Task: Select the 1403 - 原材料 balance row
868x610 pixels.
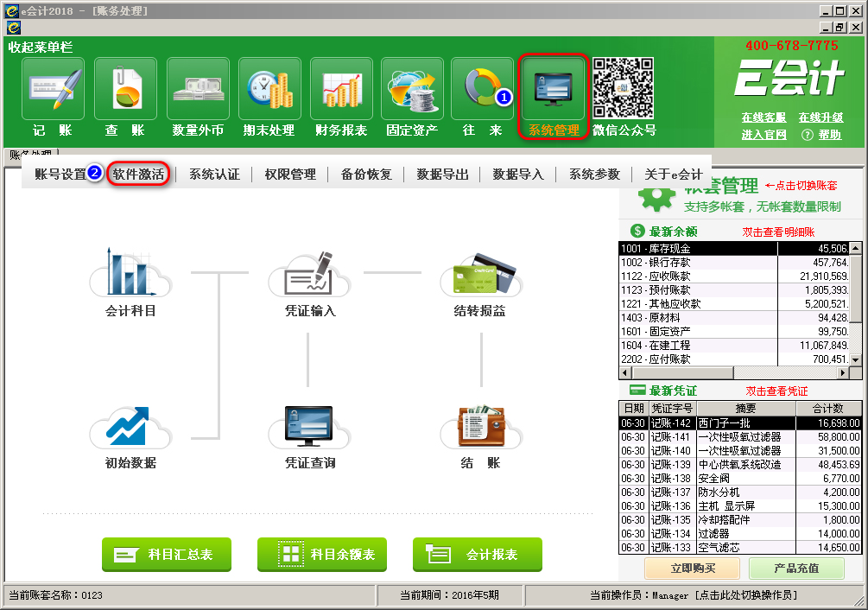Action: click(734, 318)
